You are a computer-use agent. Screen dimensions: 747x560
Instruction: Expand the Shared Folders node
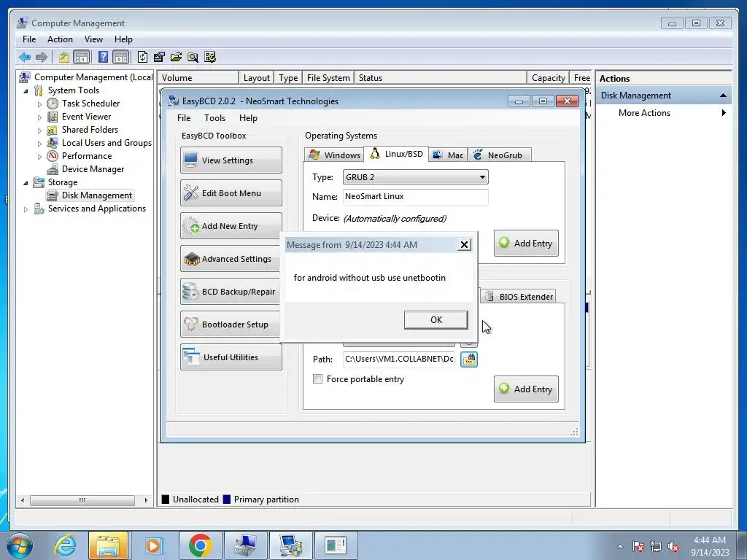coord(39,130)
